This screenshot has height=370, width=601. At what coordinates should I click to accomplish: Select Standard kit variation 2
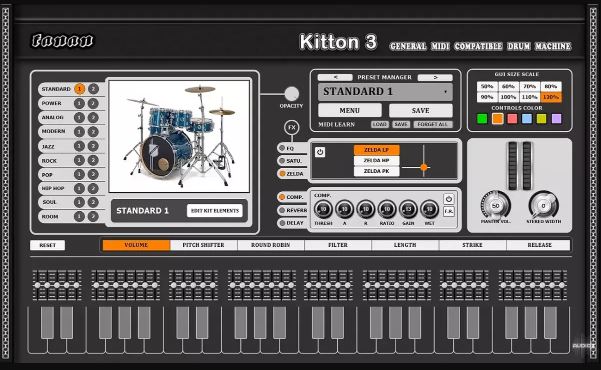93,89
